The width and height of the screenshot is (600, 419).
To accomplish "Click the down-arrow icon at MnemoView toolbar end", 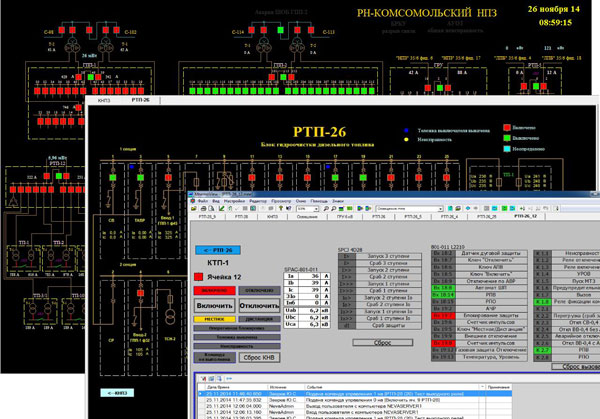I will [x=557, y=209].
